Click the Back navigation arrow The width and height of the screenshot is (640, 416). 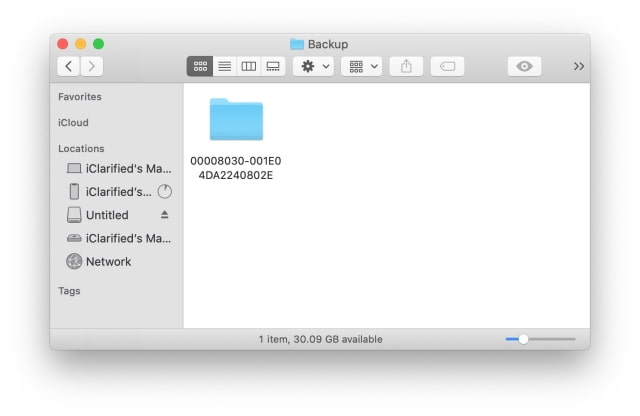(69, 66)
